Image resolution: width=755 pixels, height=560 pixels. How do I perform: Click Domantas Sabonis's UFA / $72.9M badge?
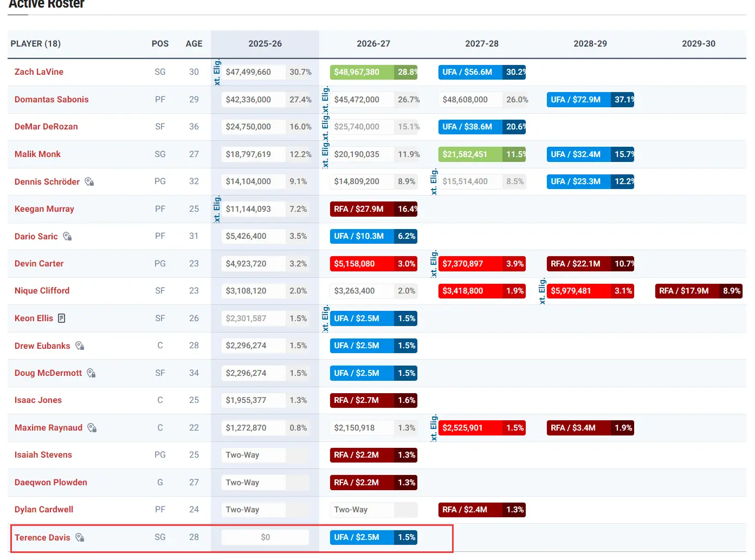click(576, 100)
